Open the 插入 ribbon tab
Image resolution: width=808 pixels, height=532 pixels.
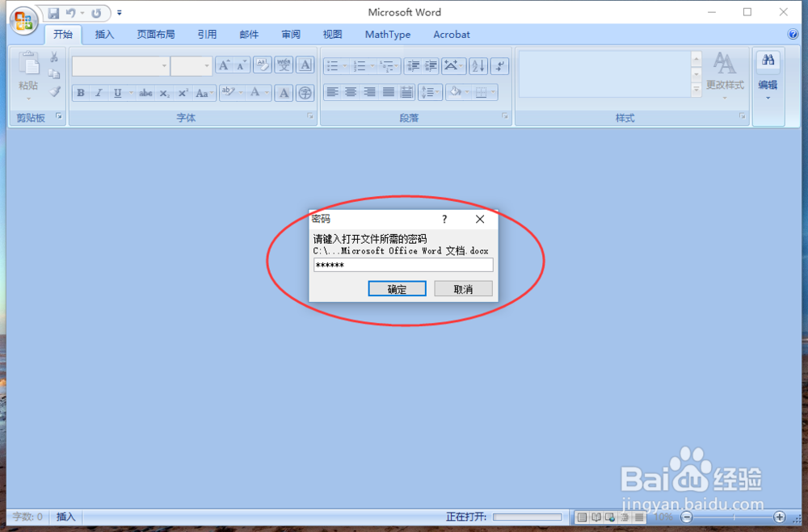104,35
